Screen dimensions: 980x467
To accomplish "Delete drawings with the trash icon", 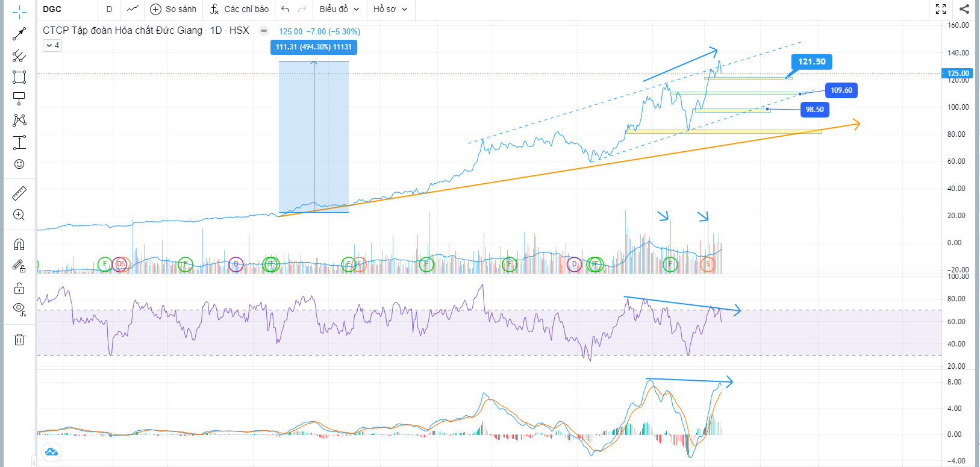I will coord(19,340).
